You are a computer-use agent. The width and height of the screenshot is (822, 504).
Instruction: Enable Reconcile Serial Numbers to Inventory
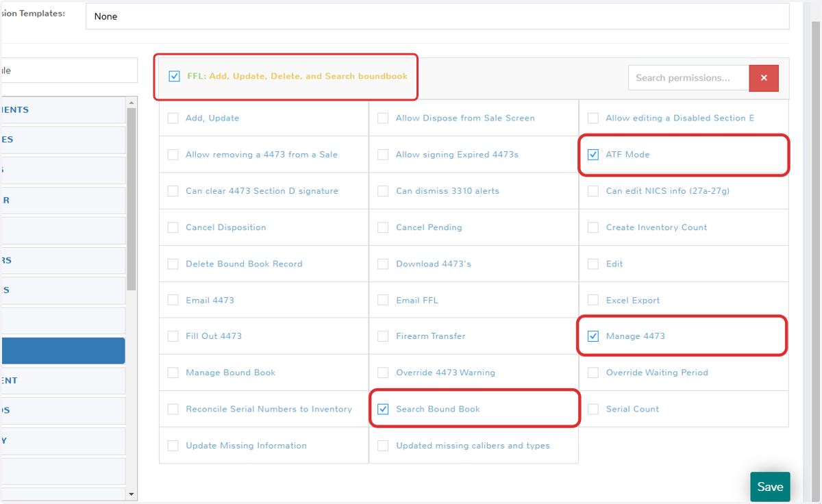click(173, 409)
